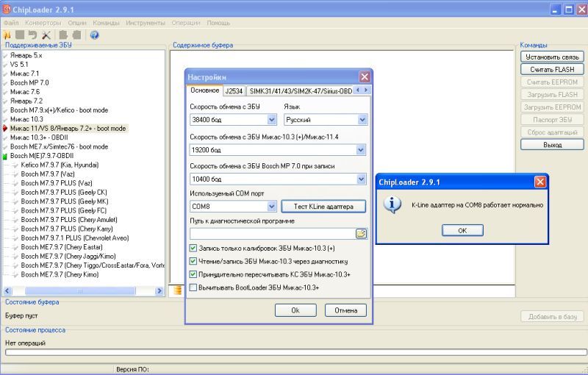The image size is (588, 375).
Task: Enable 'Вычитывать BootLoader ЭБУ Микас-10.3+' checkbox
Action: pos(193,287)
